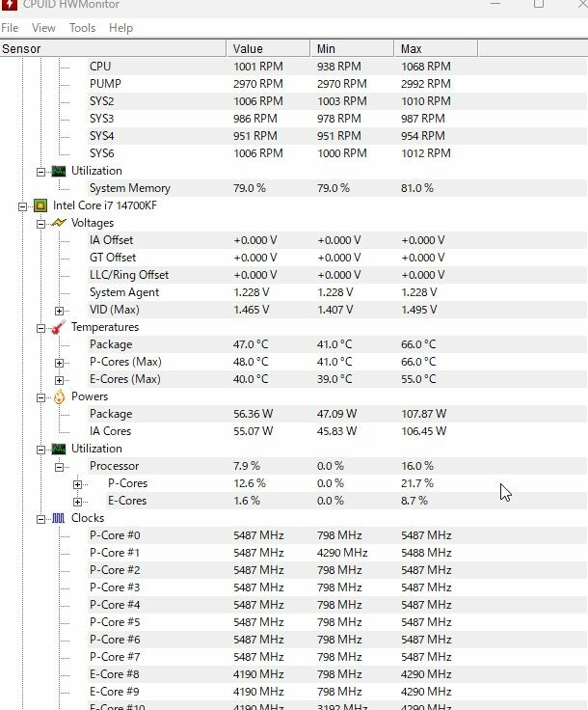The height and width of the screenshot is (710, 588).
Task: Open the Tools menu
Action: coord(82,28)
